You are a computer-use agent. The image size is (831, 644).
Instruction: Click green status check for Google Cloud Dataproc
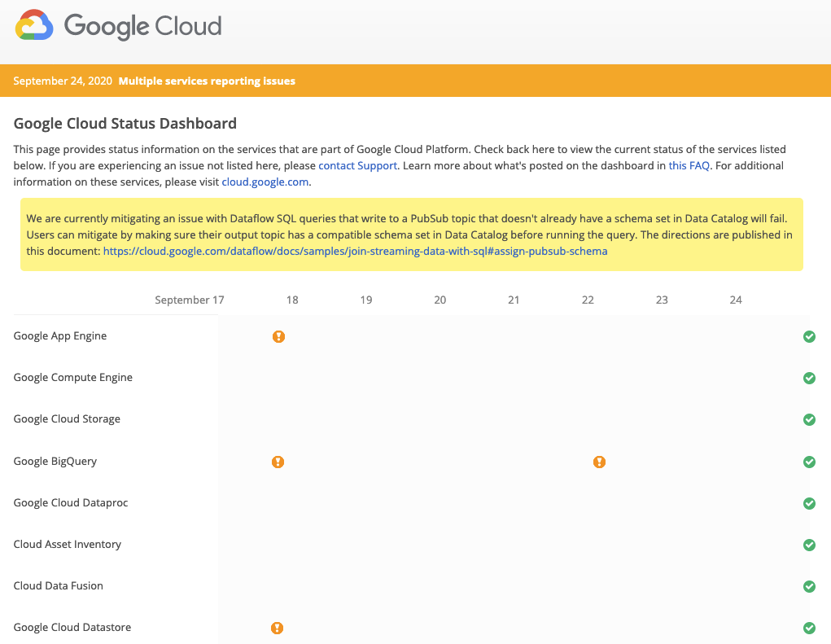[809, 503]
